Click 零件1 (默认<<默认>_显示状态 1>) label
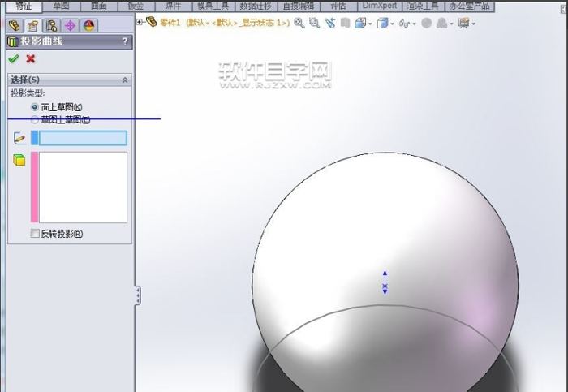 pyautogui.click(x=225, y=23)
